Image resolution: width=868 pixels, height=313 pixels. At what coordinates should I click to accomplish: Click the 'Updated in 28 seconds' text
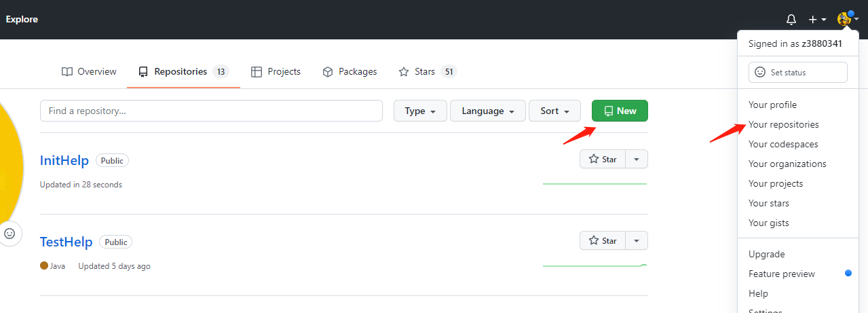tap(81, 185)
